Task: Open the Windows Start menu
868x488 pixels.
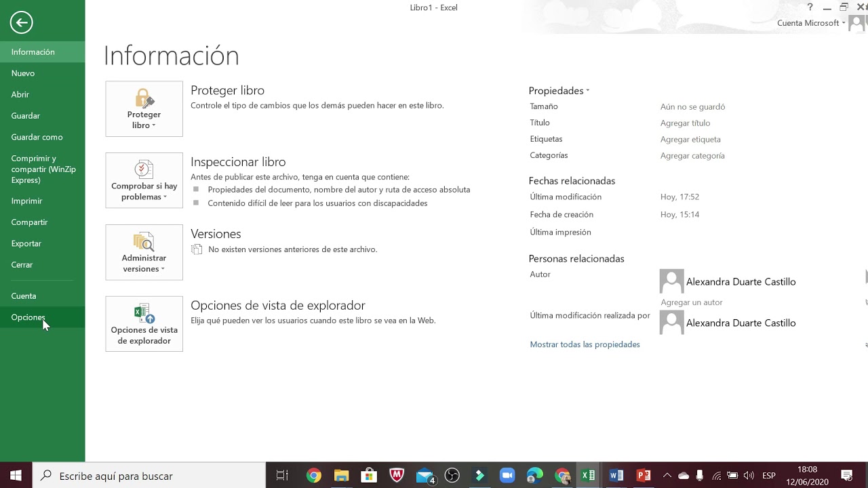Action: click(16, 476)
